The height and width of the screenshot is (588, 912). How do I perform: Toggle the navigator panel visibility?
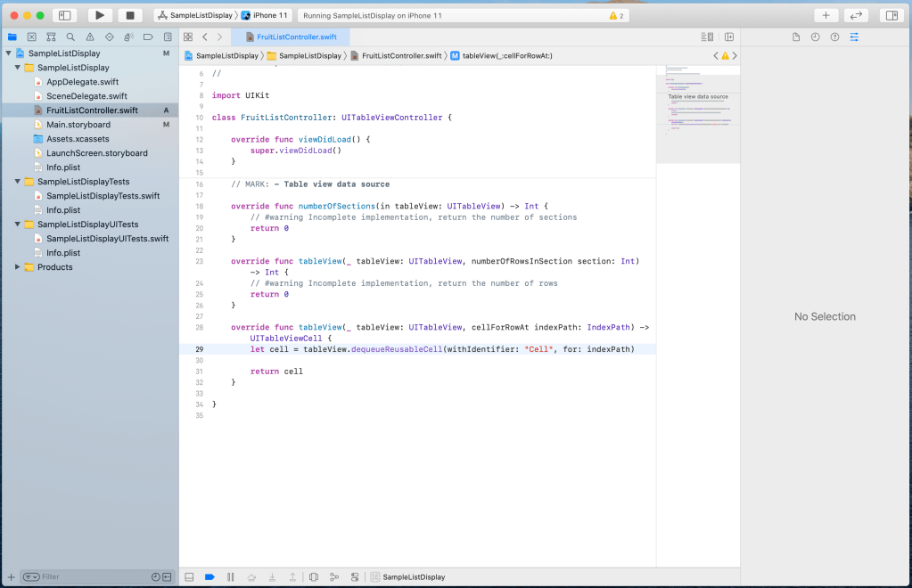[x=65, y=15]
